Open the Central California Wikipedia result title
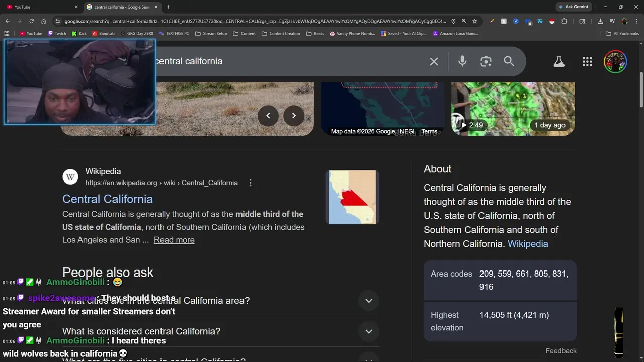 [108, 199]
